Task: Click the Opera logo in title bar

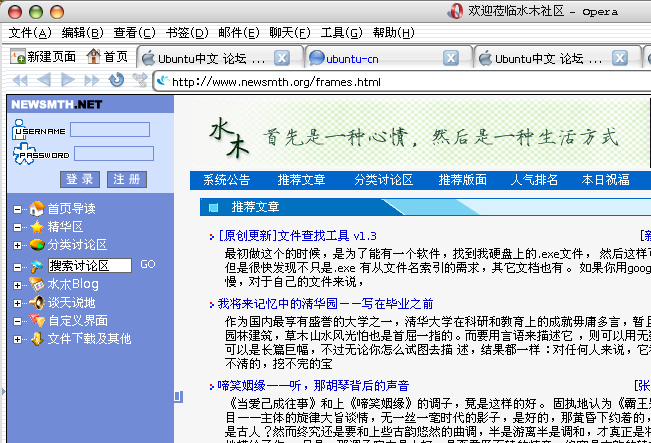Action: click(x=455, y=11)
